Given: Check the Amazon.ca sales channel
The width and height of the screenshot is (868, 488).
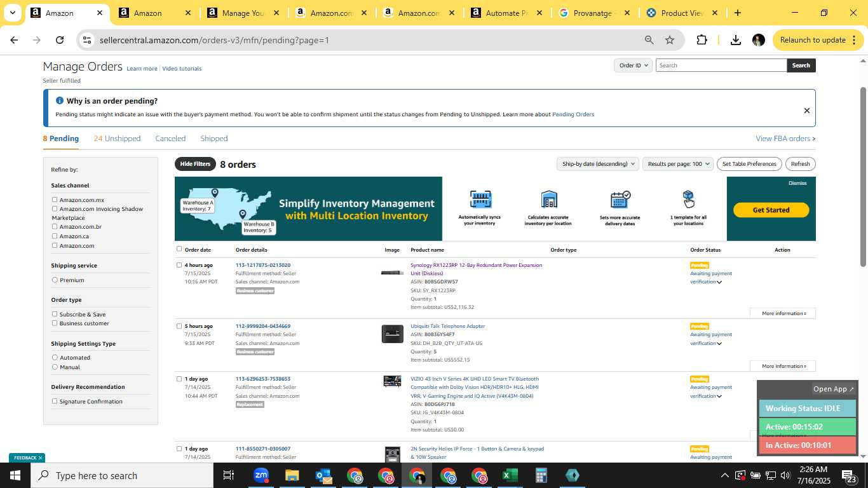Looking at the screenshot, I should pyautogui.click(x=55, y=236).
